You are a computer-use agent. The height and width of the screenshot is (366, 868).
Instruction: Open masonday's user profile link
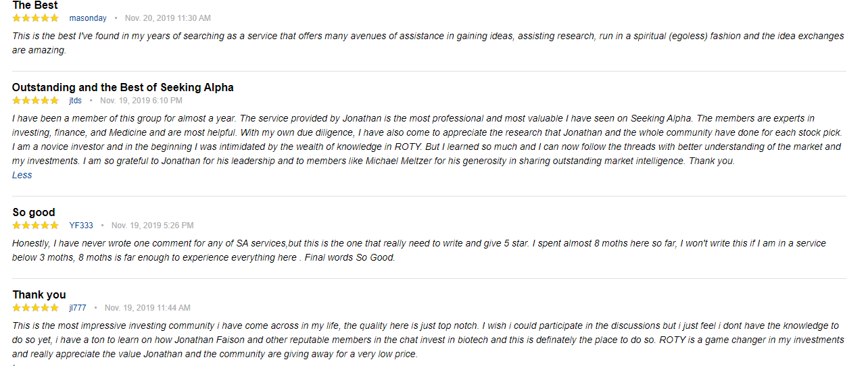point(88,18)
